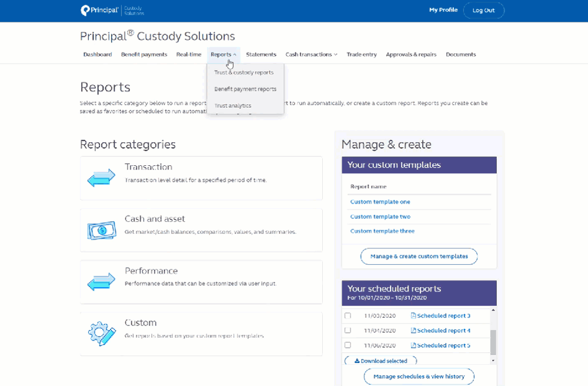Click the PDF icon for Scheduled report 4
The height and width of the screenshot is (386, 588).
[x=413, y=330]
